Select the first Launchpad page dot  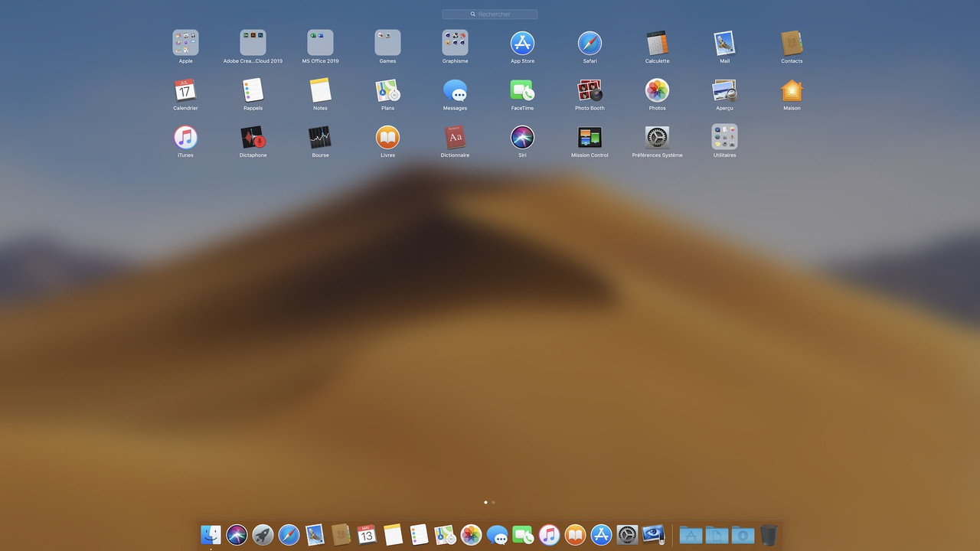click(x=485, y=502)
